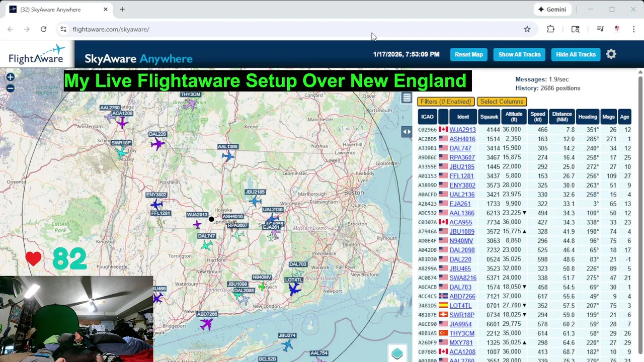Click Show All Tracks button
Image resolution: width=644 pixels, height=362 pixels.
[x=520, y=54]
